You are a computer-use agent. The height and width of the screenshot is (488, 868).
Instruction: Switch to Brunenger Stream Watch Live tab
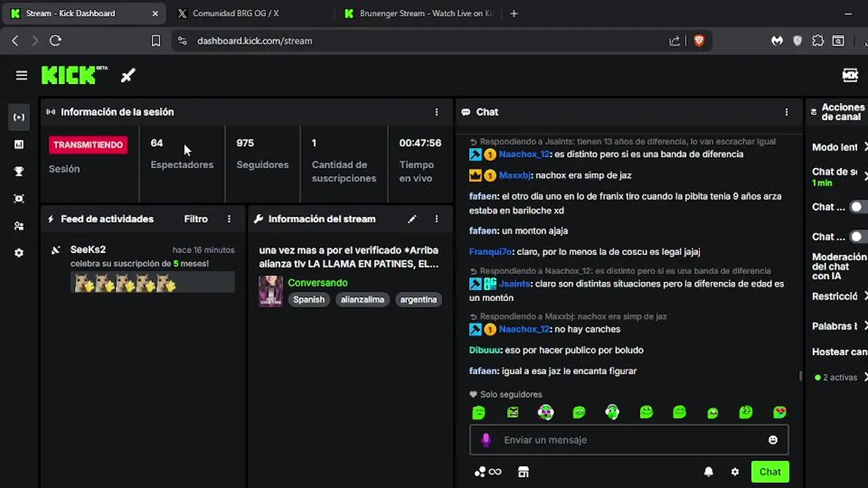tap(418, 14)
